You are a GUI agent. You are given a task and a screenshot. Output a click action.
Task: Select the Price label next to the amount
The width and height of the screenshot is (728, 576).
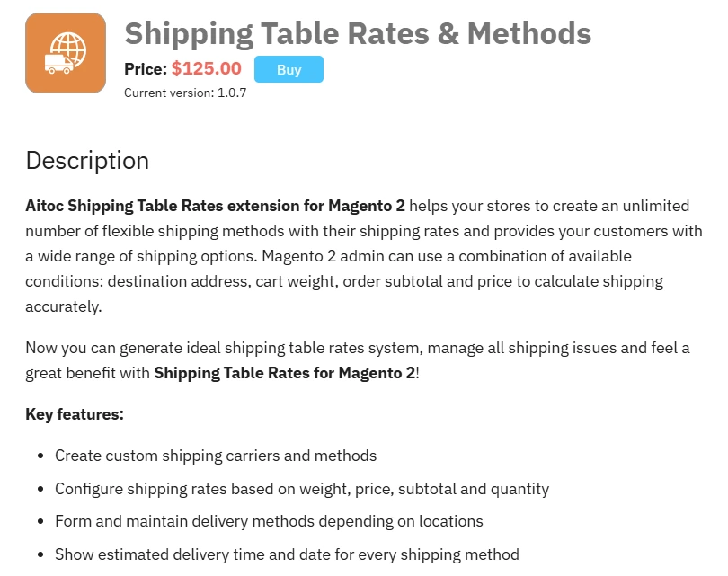144,68
